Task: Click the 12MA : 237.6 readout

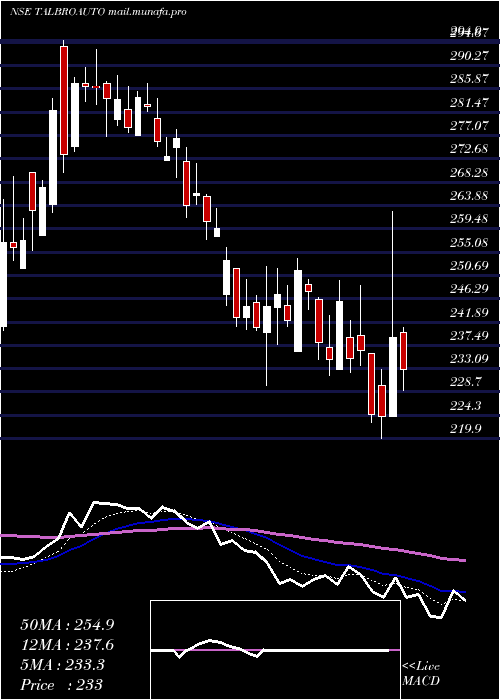Action: pyautogui.click(x=67, y=645)
